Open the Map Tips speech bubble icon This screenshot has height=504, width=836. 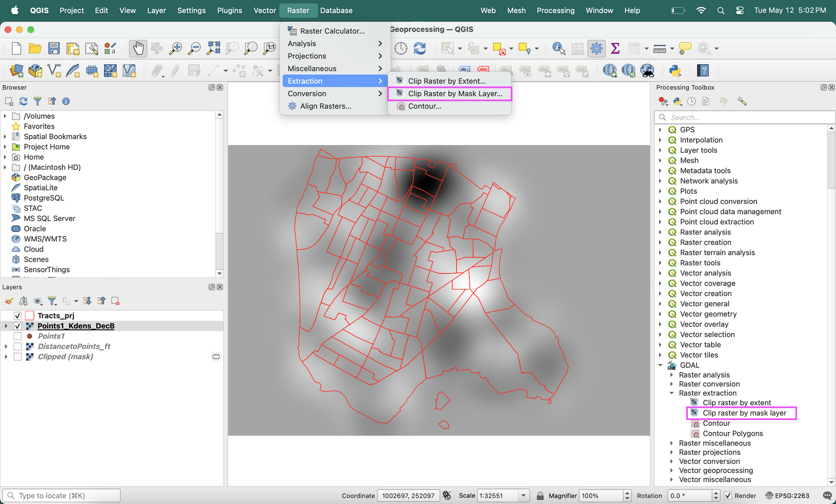(685, 48)
